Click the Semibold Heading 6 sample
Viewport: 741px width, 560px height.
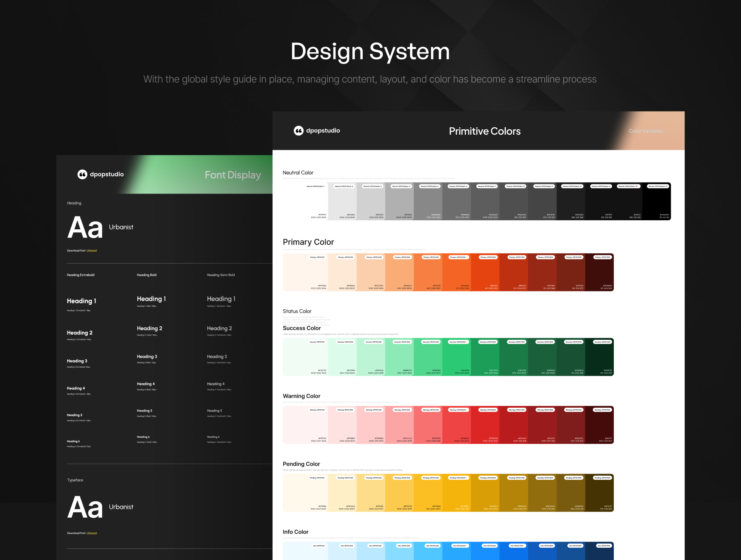click(213, 437)
